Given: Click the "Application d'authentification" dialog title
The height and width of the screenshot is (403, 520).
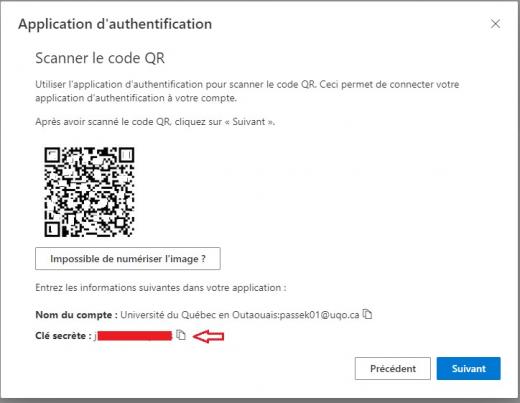Looking at the screenshot, I should (x=115, y=24).
